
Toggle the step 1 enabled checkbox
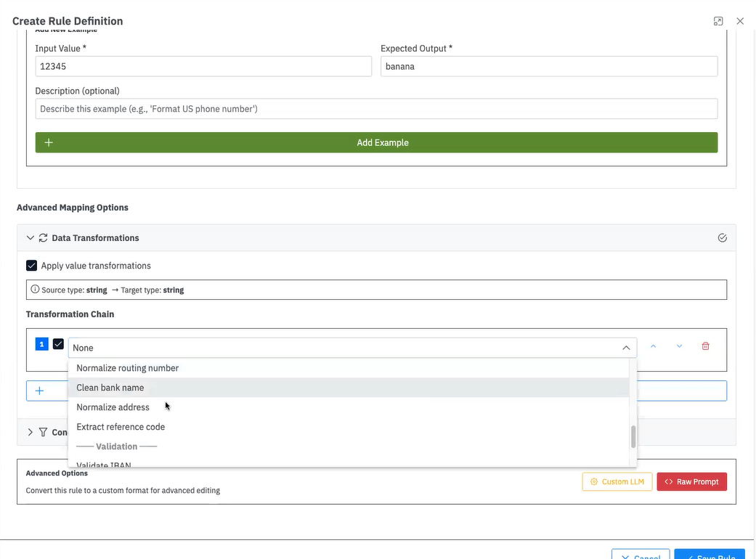[58, 344]
